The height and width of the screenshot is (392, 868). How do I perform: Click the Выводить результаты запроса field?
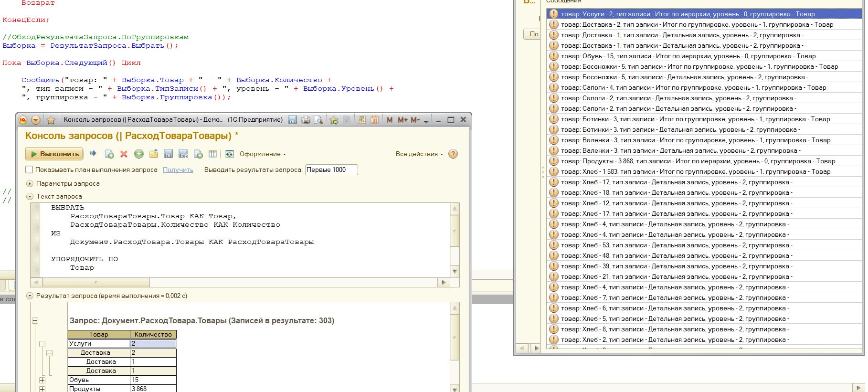[331, 170]
